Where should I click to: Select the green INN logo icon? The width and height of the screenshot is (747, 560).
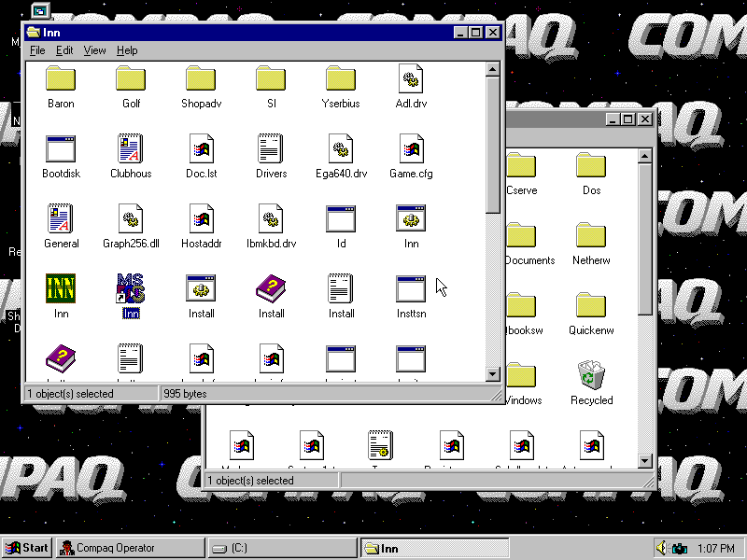tap(61, 288)
